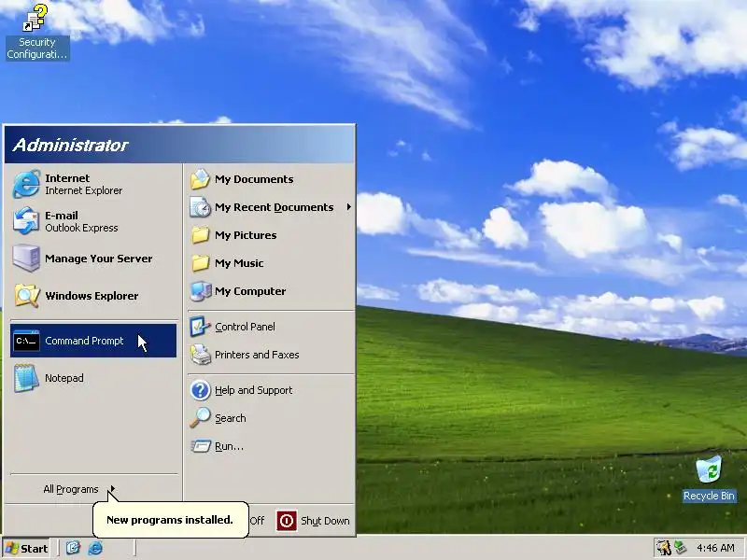Click All Programs label

[71, 489]
